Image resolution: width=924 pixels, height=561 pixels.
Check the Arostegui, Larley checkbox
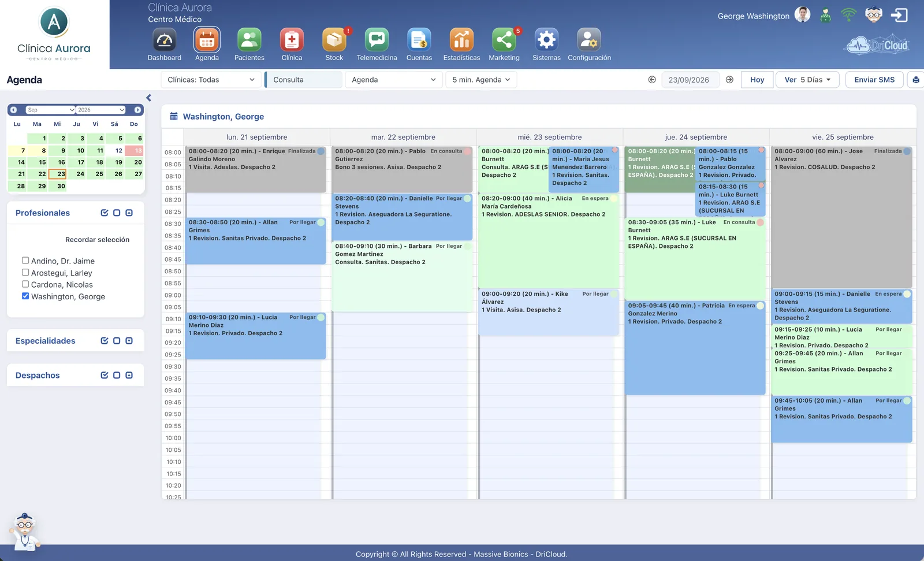pyautogui.click(x=25, y=272)
